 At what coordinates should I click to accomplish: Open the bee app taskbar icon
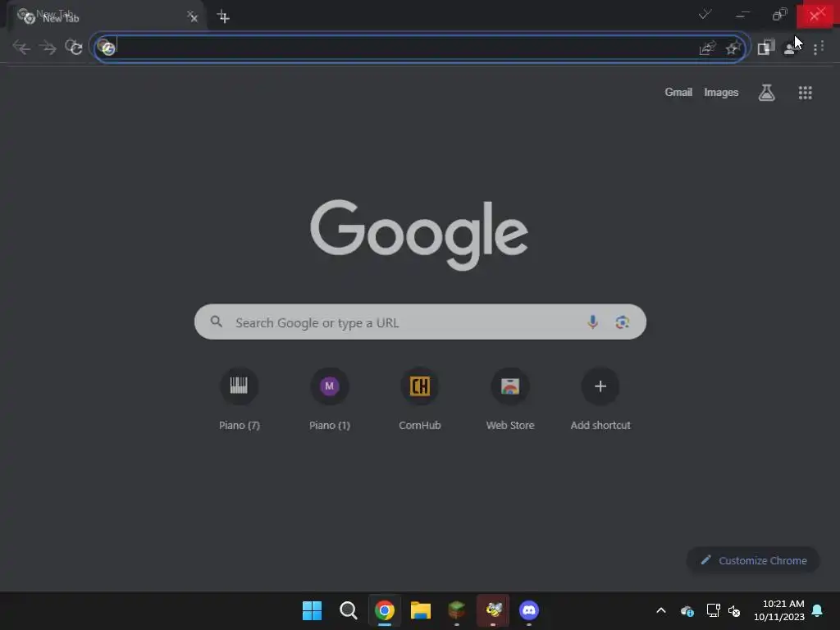pos(493,610)
